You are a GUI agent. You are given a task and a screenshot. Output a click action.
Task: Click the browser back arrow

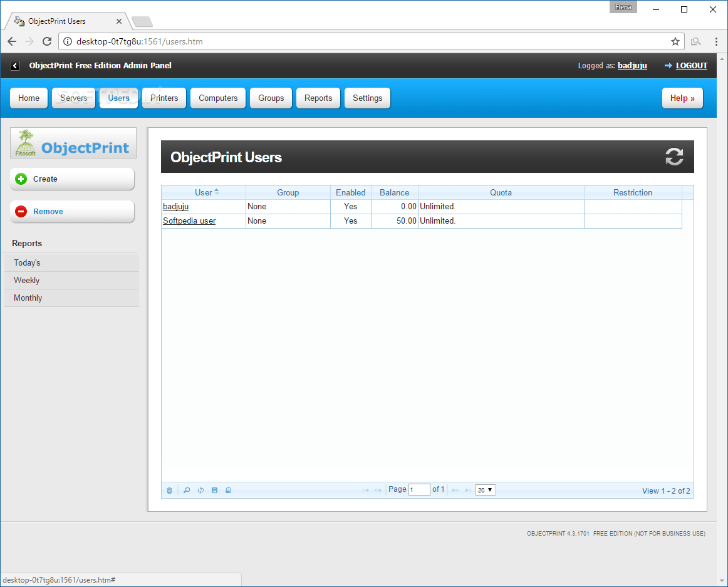pyautogui.click(x=12, y=41)
